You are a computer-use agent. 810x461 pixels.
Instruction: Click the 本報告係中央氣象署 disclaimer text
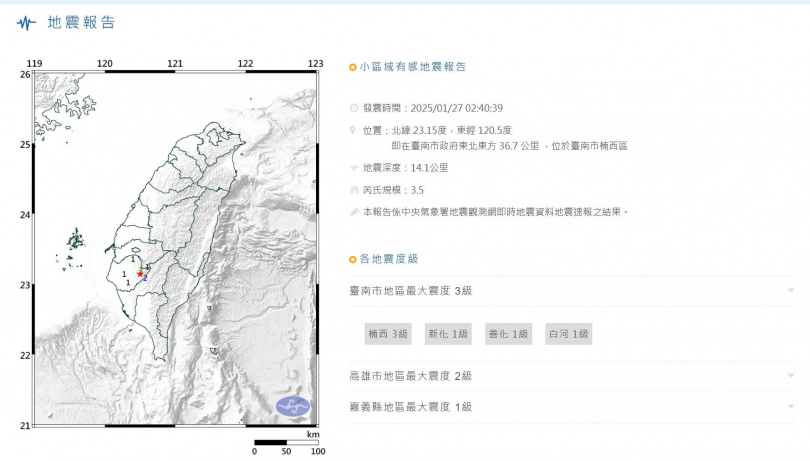click(x=495, y=212)
